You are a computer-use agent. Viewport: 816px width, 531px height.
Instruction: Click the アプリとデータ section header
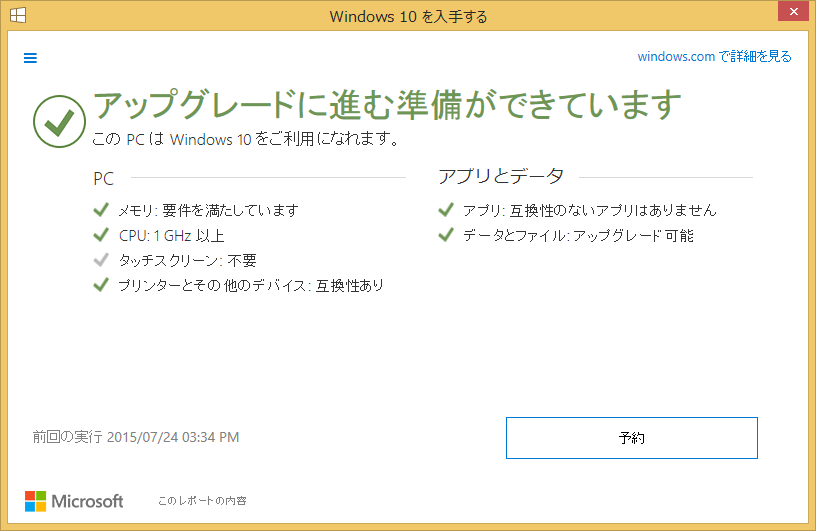pyautogui.click(x=501, y=177)
